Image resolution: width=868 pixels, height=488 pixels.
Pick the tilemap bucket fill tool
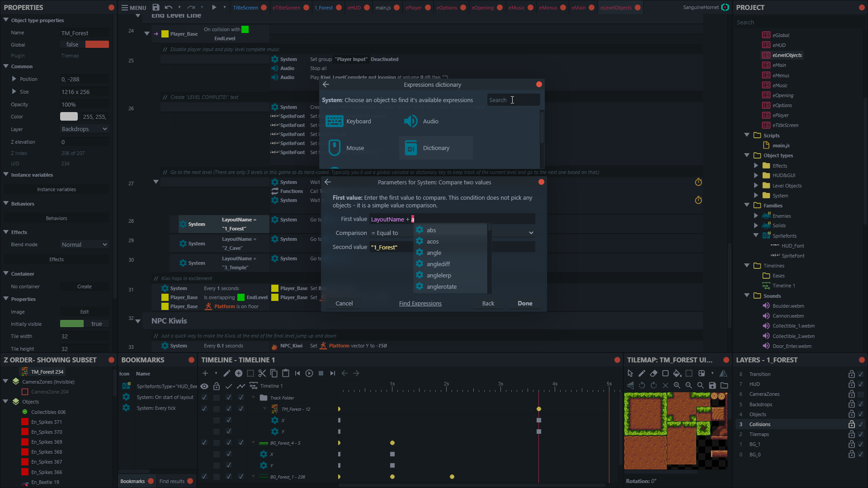coord(677,373)
